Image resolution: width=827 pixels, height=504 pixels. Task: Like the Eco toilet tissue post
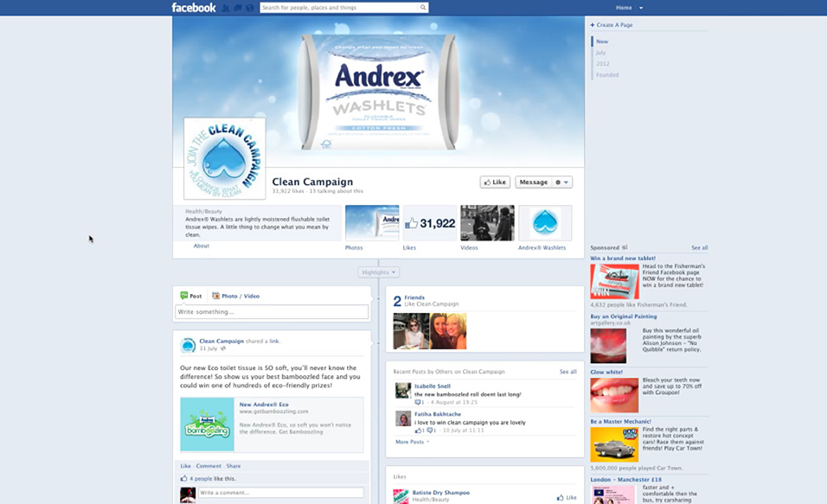[186, 466]
